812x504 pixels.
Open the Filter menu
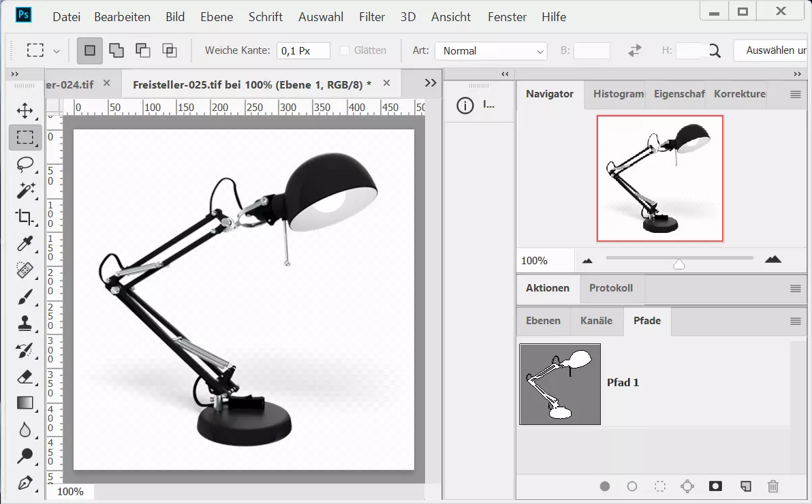tap(371, 17)
